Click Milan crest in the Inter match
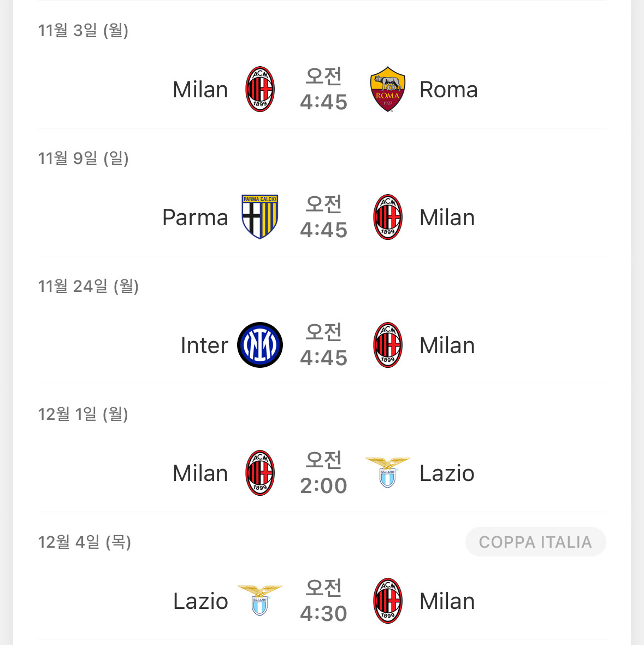The image size is (644, 645). [388, 345]
